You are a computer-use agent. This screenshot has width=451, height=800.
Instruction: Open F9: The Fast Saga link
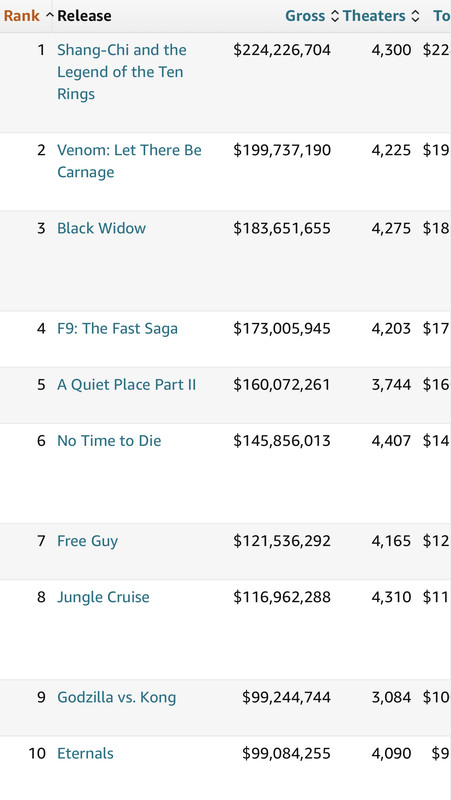pos(117,328)
